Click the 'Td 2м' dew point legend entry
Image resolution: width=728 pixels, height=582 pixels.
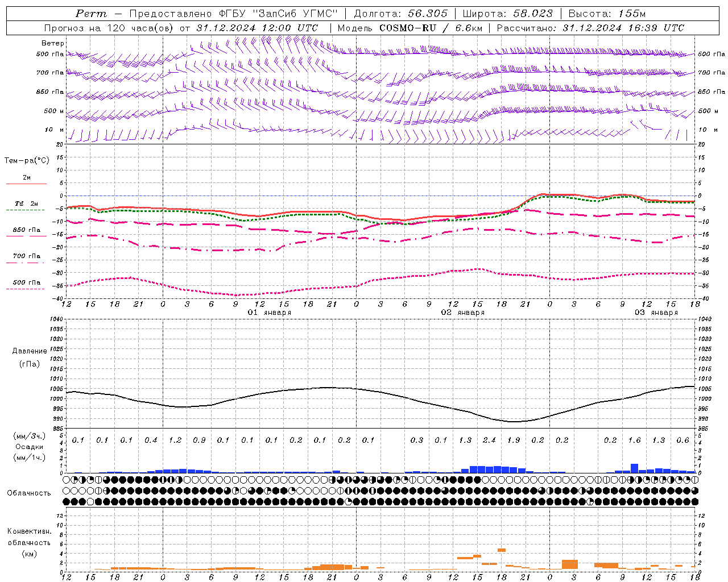[27, 204]
